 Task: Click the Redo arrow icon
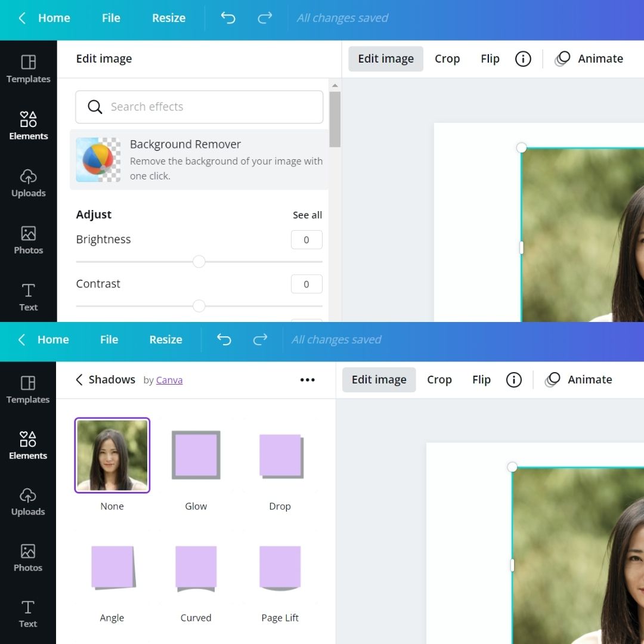tap(264, 18)
